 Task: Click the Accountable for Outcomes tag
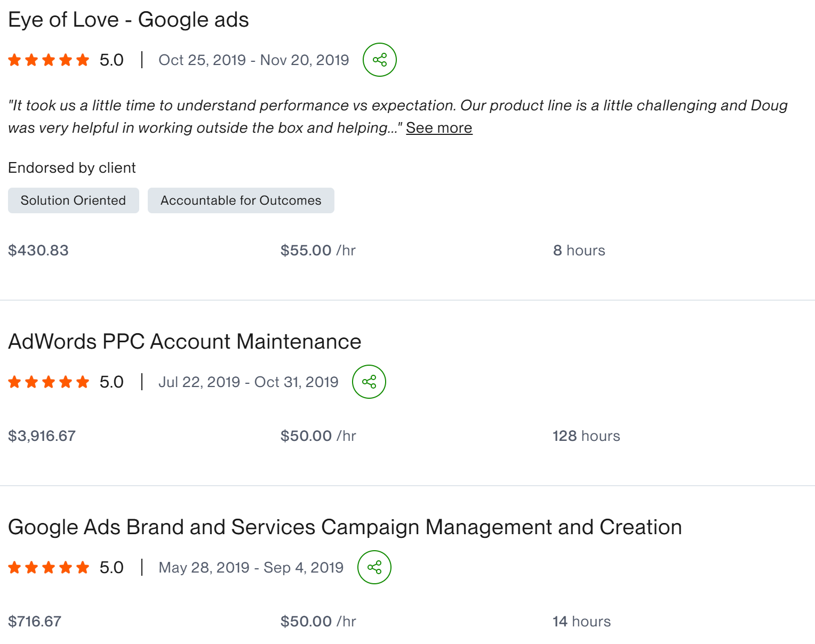click(x=241, y=200)
